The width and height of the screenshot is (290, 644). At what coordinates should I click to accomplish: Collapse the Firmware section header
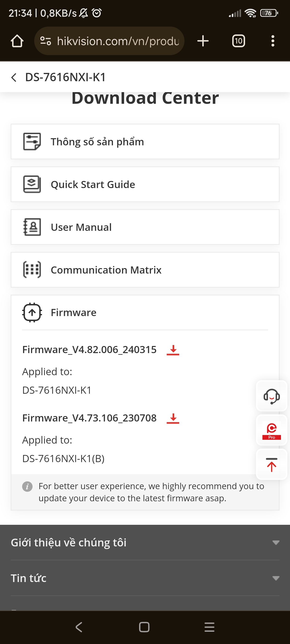[x=145, y=313]
